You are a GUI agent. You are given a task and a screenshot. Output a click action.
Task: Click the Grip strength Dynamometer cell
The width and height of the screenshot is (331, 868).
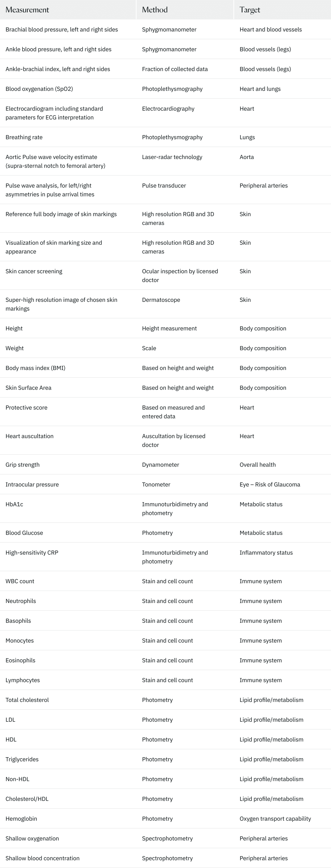(x=161, y=465)
